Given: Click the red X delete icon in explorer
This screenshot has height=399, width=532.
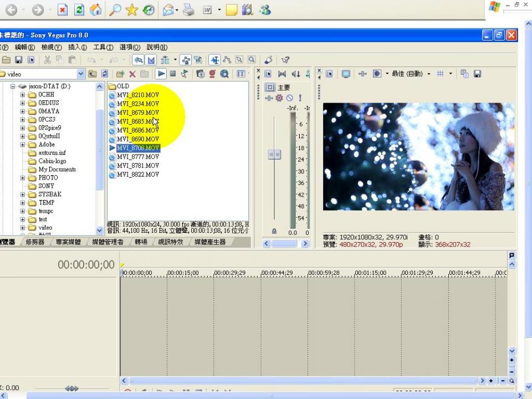Looking at the screenshot, I should pos(132,74).
